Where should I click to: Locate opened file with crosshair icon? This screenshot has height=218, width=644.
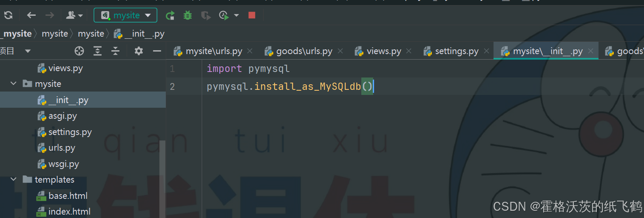[79, 51]
